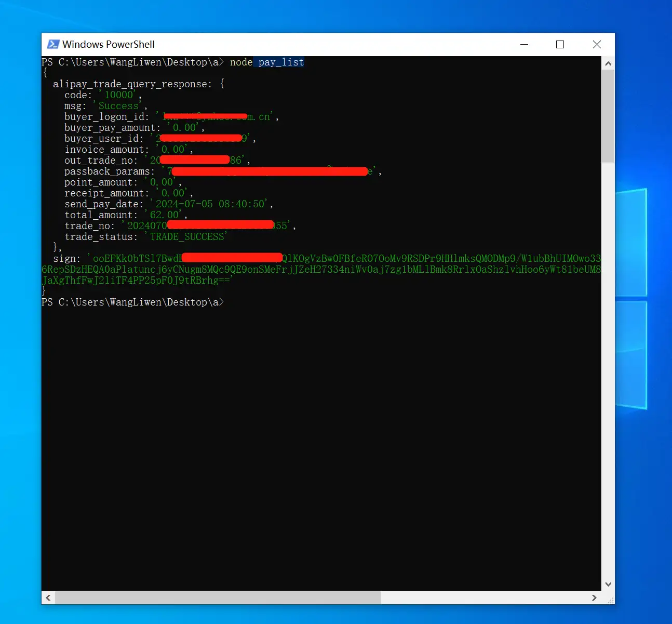Click 'alipay_trade_query_response:' key
Viewport: 672px width, 624px height.
pyautogui.click(x=132, y=84)
